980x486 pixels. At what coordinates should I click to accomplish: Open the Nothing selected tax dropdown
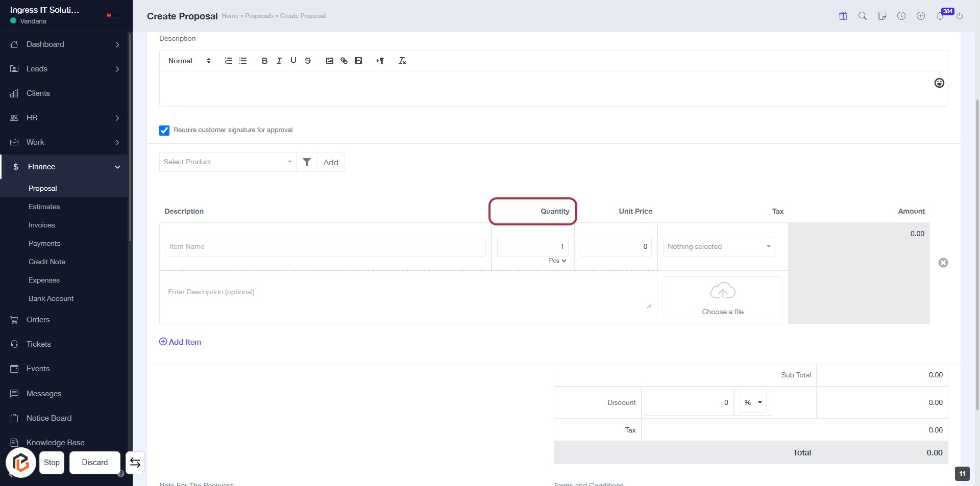pos(718,247)
